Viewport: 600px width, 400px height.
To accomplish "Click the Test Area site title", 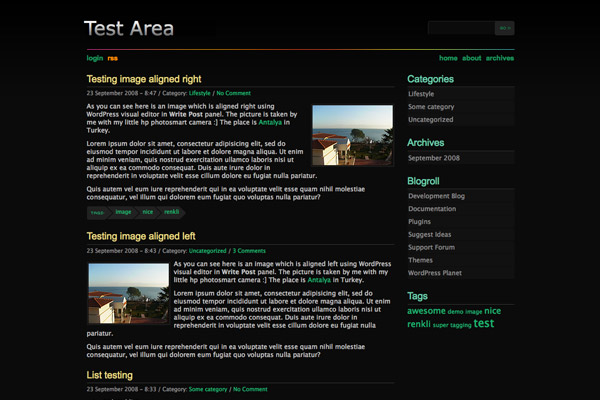I will pos(129,29).
